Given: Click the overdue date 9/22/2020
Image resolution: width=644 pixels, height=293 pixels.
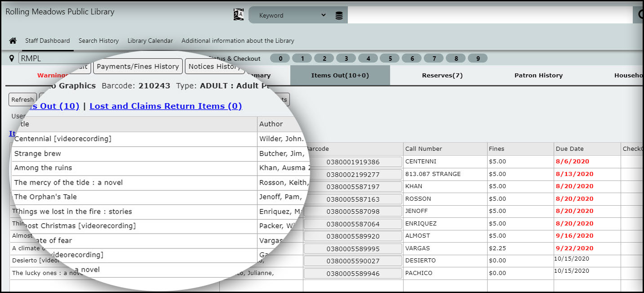Looking at the screenshot, I should (x=574, y=248).
